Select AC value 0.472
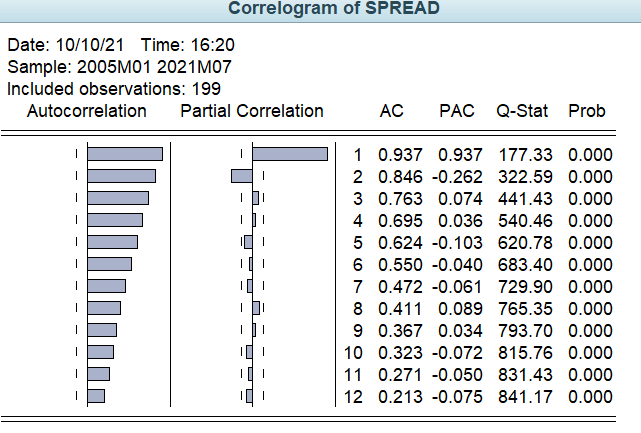Image resolution: width=641 pixels, height=433 pixels. click(400, 287)
